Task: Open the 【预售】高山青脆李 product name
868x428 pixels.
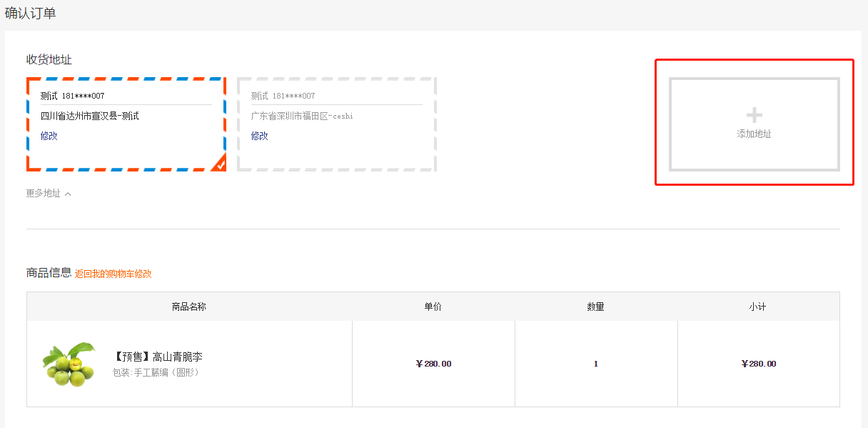Action: 158,357
